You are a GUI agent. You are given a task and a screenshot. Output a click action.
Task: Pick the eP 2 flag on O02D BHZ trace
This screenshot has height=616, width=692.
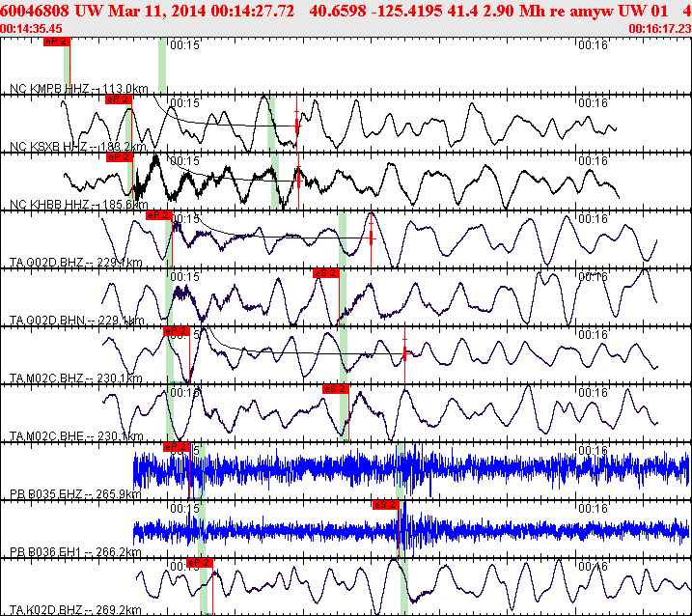point(159,215)
